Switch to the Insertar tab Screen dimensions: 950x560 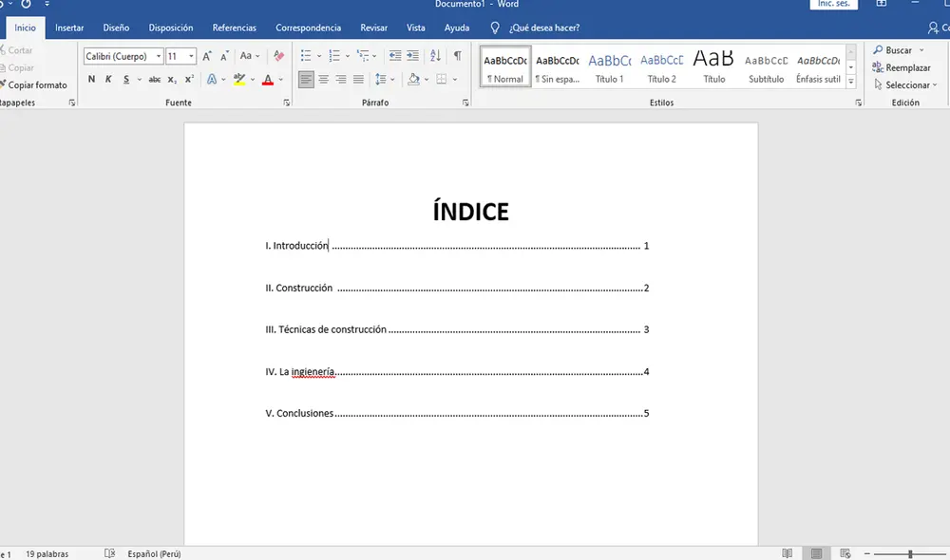[x=69, y=28]
